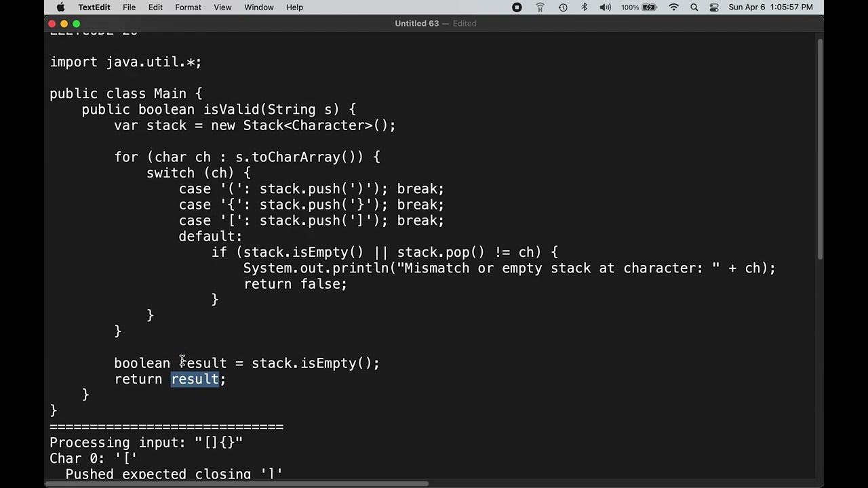Open the Time Machine status menu
The width and height of the screenshot is (868, 488).
click(x=562, y=7)
